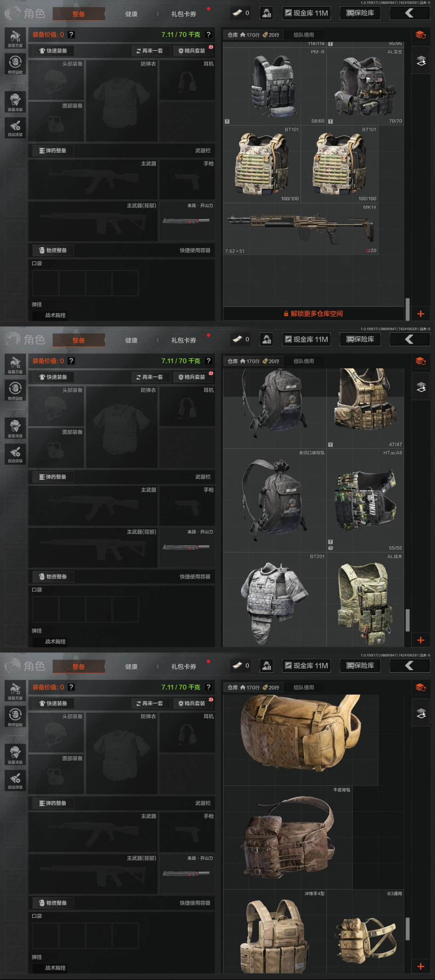Select HTacA8 vest item
The width and height of the screenshot is (435, 980).
(366, 500)
